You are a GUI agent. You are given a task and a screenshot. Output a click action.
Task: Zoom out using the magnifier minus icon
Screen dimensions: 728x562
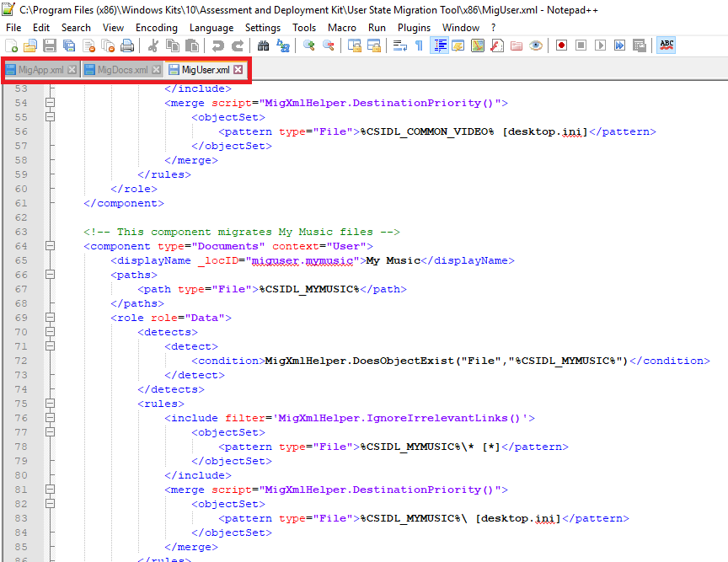pos(329,45)
